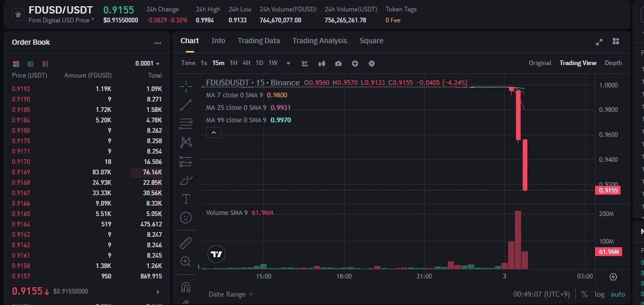Click the 0.9192 ask price in order book
Screen dimensions: 644x305
click(x=21, y=89)
